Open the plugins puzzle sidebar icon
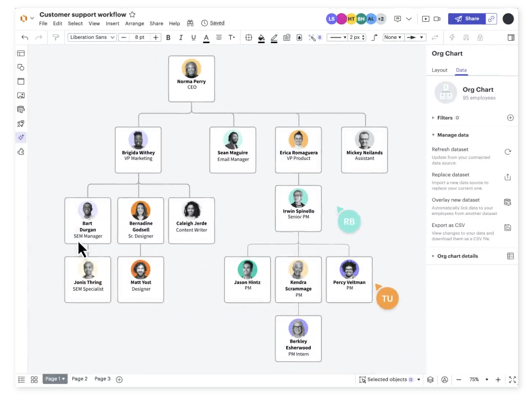This screenshot has width=532, height=395. tap(21, 151)
